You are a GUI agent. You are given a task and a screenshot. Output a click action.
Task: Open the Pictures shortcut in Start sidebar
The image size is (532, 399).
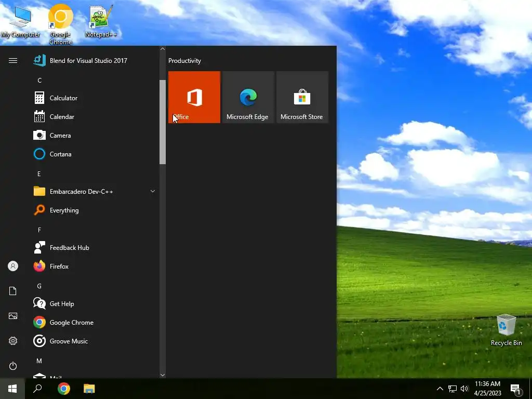pyautogui.click(x=13, y=316)
